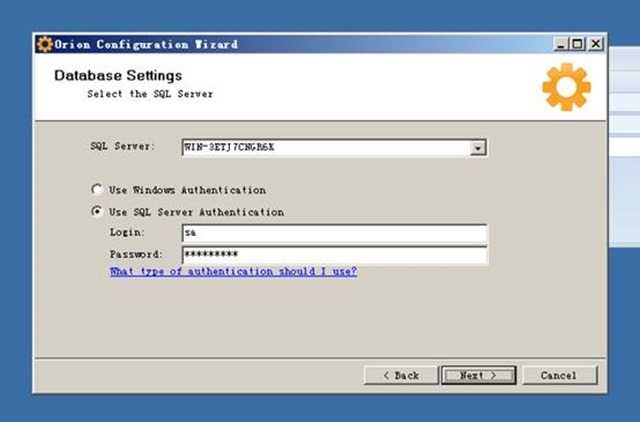Maximize the Orion Configuration Wizard window
This screenshot has height=422, width=640.
coord(578,44)
